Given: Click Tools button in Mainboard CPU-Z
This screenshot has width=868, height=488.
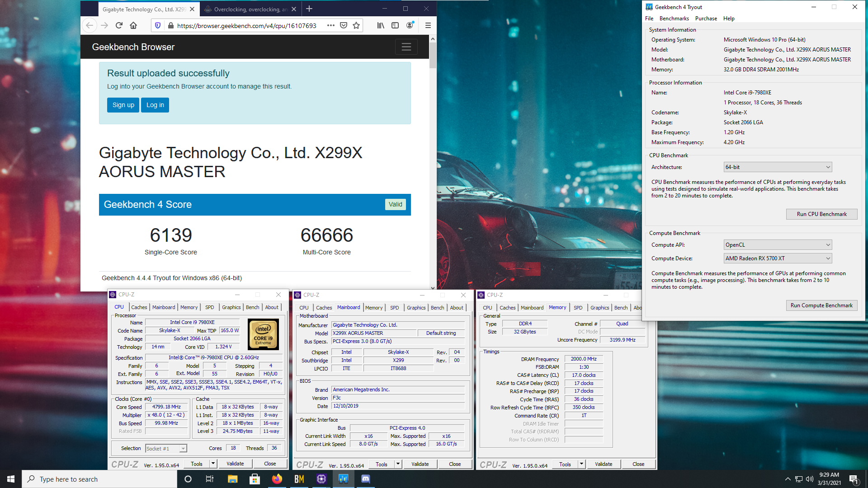Looking at the screenshot, I should pyautogui.click(x=382, y=464).
